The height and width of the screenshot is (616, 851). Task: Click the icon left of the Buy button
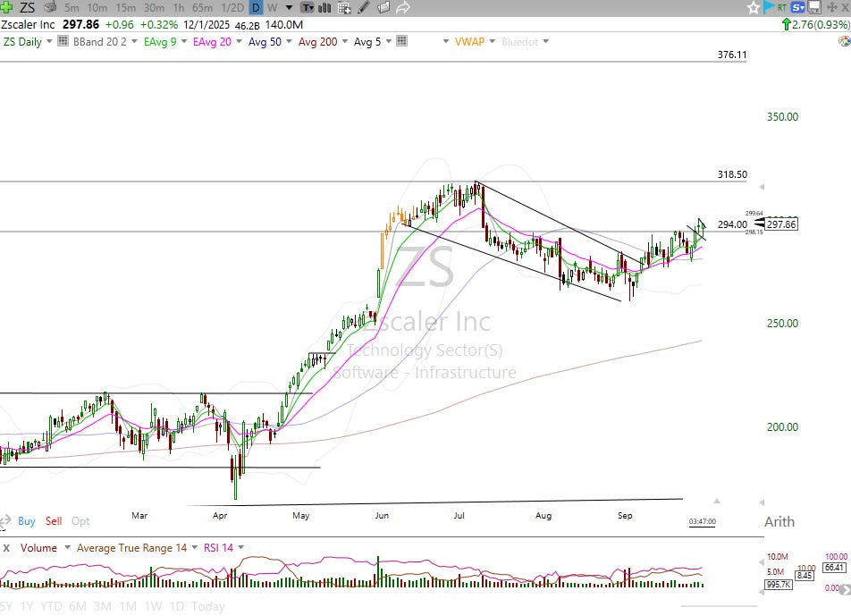point(4,522)
